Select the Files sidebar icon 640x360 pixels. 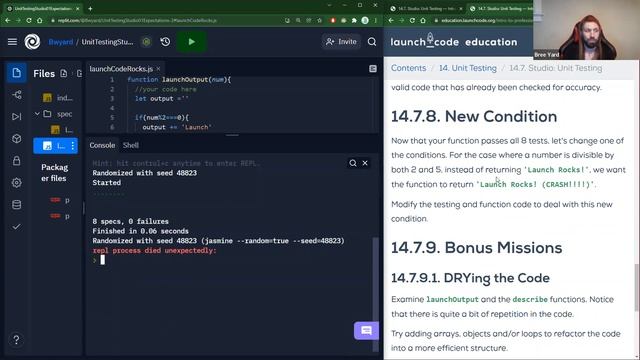(17, 73)
